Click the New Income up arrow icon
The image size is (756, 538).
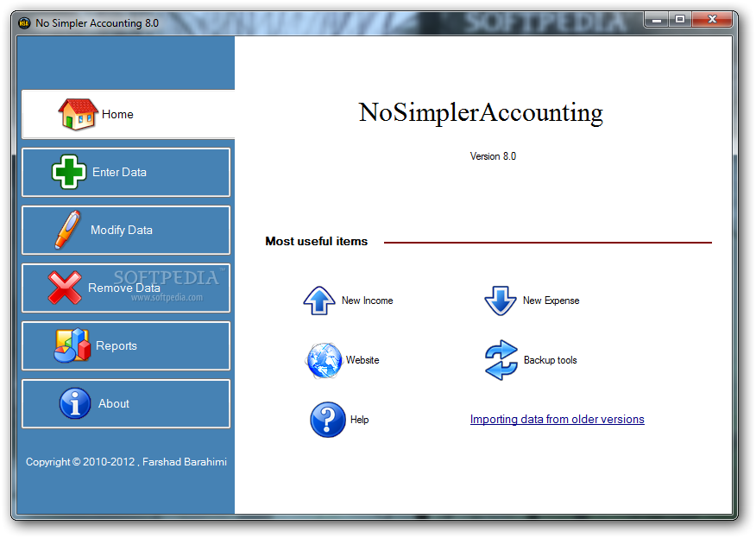click(319, 301)
